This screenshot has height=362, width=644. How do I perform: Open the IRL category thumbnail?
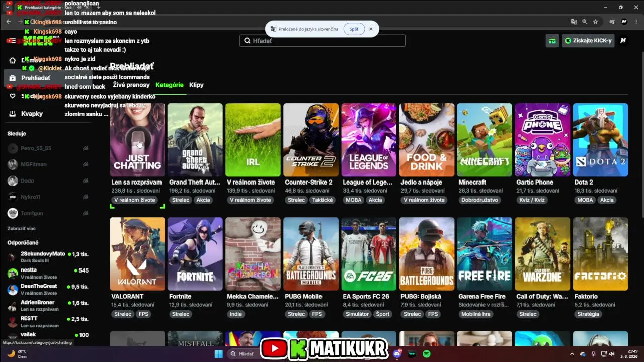[253, 140]
